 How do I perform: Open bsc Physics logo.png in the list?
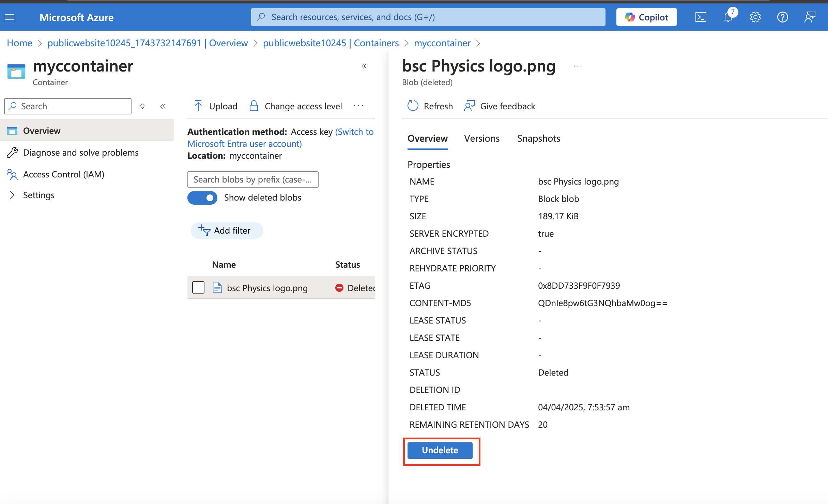click(x=267, y=288)
